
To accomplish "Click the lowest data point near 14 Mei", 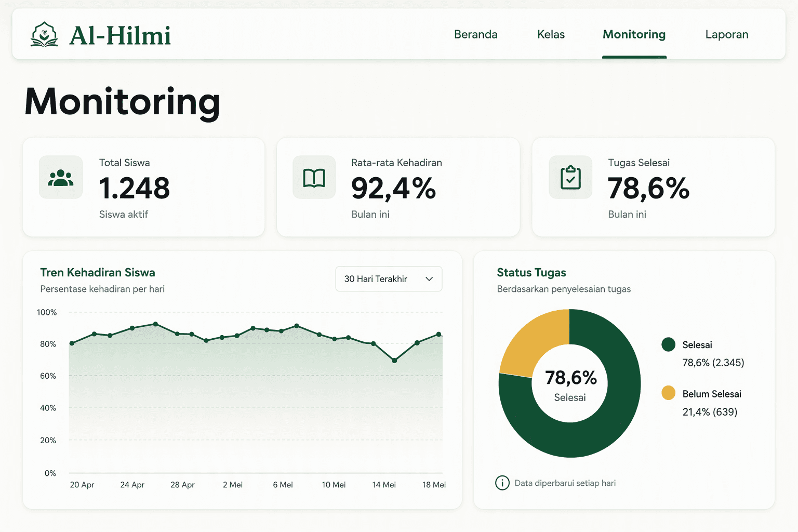I will click(x=394, y=360).
